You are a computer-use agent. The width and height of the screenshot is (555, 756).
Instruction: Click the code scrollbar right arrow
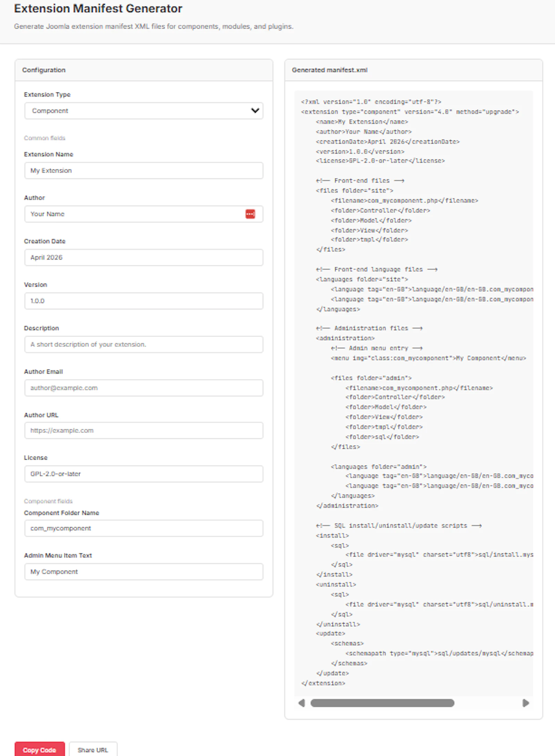tap(526, 703)
